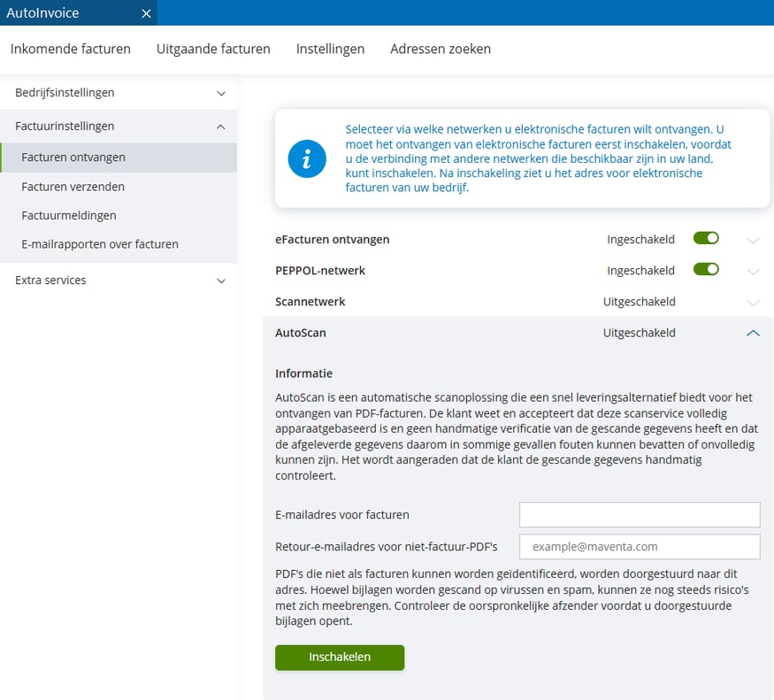Expand the eFacturen ontvangen row chevron

(x=753, y=241)
